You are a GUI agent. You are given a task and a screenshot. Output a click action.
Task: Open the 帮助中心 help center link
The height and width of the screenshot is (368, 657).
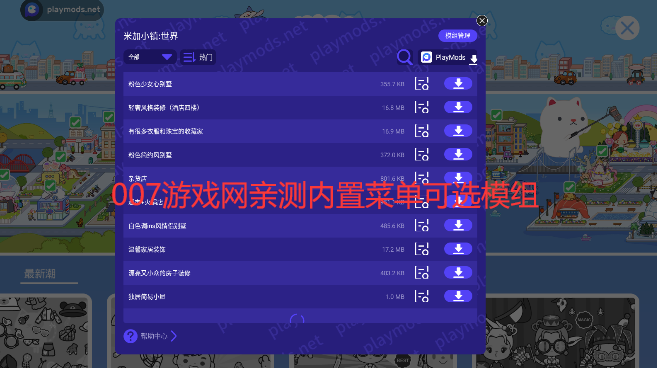click(x=153, y=336)
